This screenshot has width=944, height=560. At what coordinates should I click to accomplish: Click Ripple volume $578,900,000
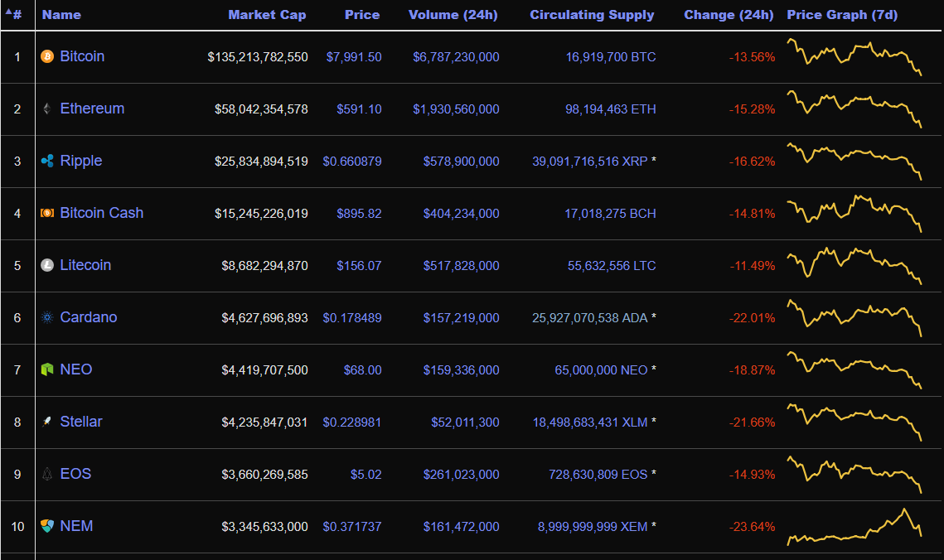click(x=461, y=162)
